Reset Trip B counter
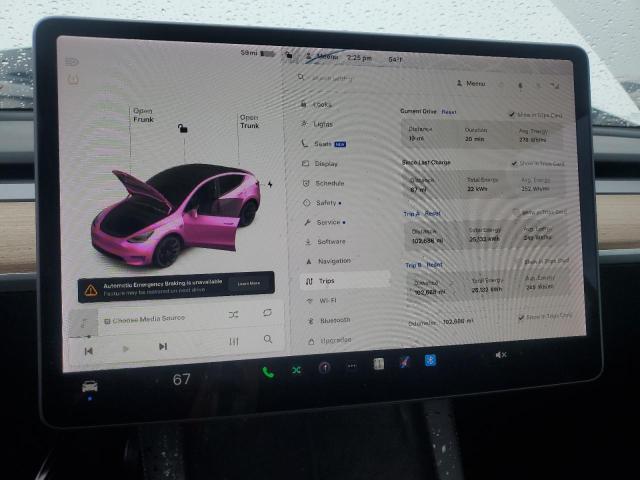640x480 pixels. [x=434, y=264]
